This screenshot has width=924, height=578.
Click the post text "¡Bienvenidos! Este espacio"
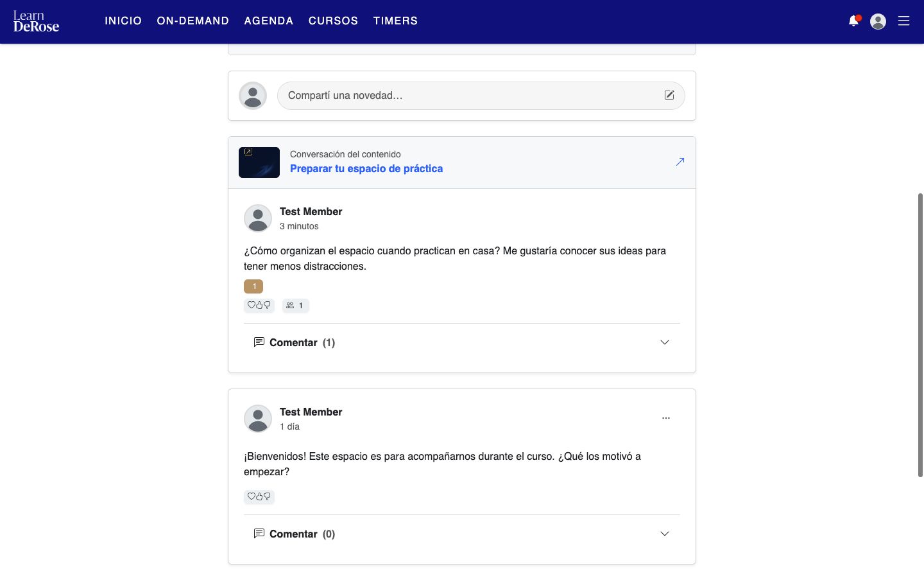click(442, 464)
